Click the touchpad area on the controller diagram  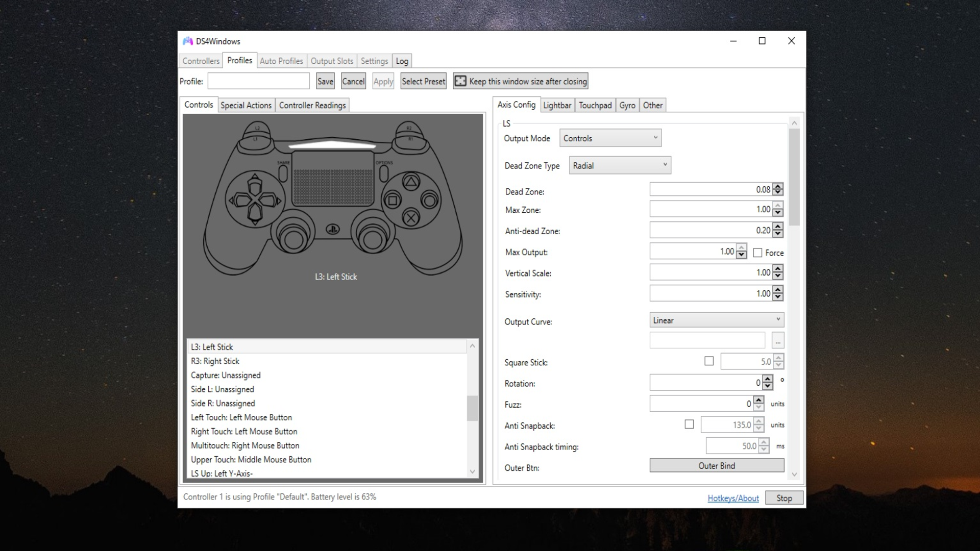tap(333, 179)
